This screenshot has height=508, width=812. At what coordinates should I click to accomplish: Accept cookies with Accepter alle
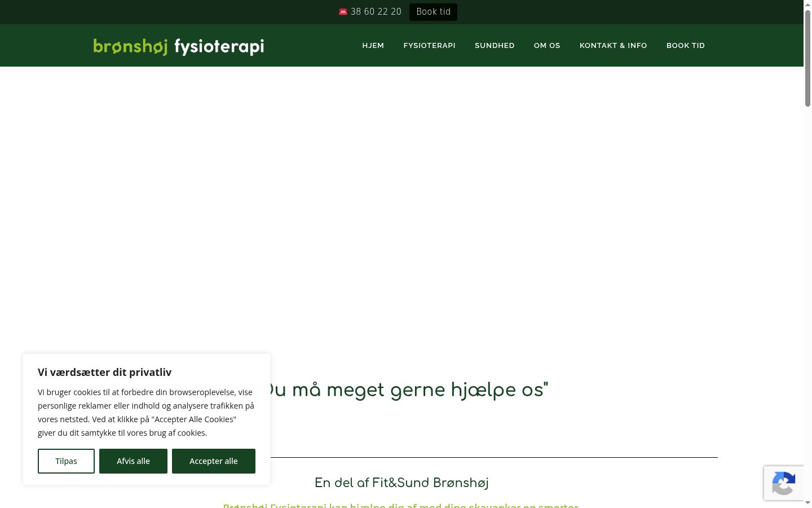click(x=214, y=461)
